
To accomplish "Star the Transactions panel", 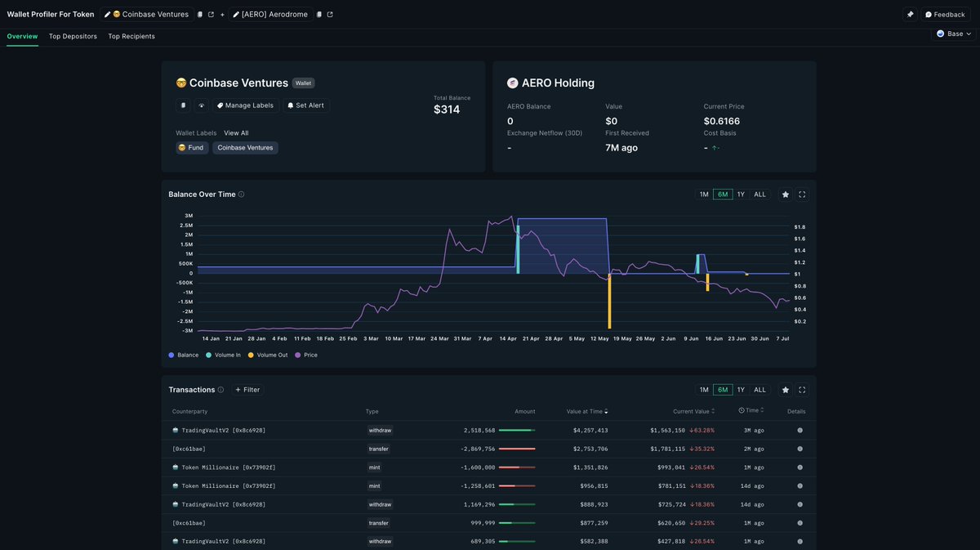I will click(x=786, y=390).
